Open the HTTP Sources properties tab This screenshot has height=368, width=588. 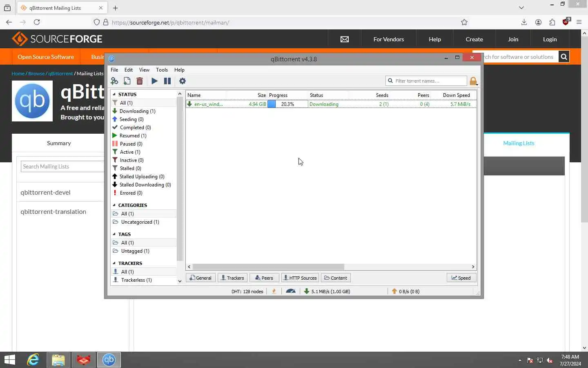point(300,278)
